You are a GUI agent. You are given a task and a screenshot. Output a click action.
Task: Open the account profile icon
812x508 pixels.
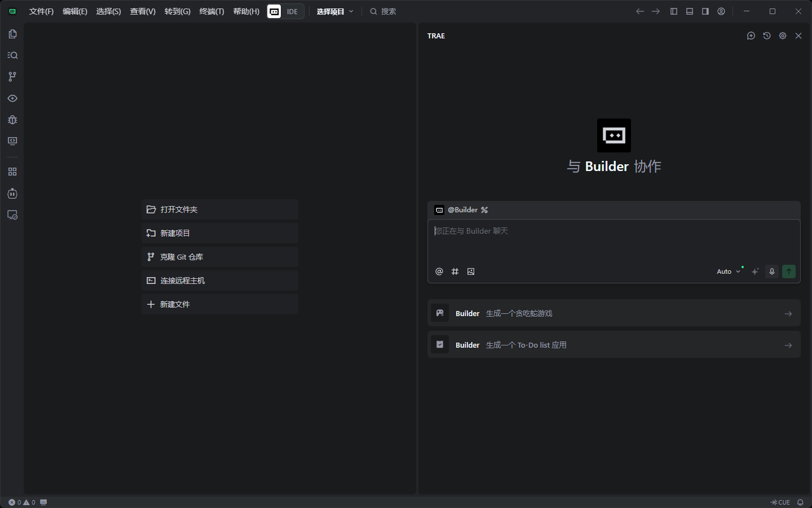[x=721, y=11]
